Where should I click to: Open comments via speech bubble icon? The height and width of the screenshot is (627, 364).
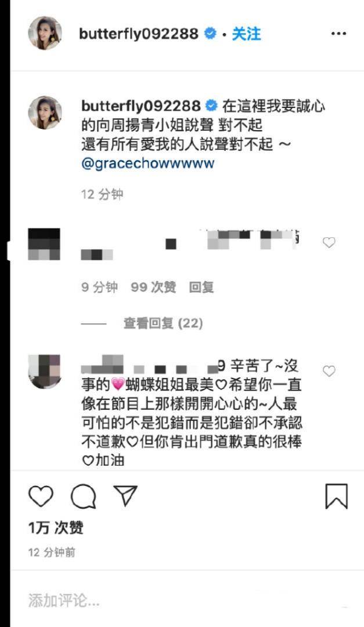tap(83, 496)
